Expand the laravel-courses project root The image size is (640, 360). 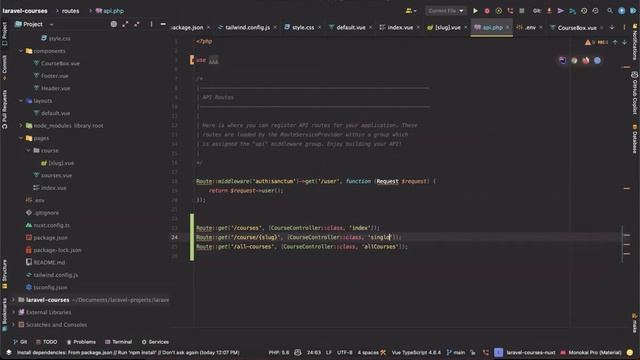[x=13, y=300]
